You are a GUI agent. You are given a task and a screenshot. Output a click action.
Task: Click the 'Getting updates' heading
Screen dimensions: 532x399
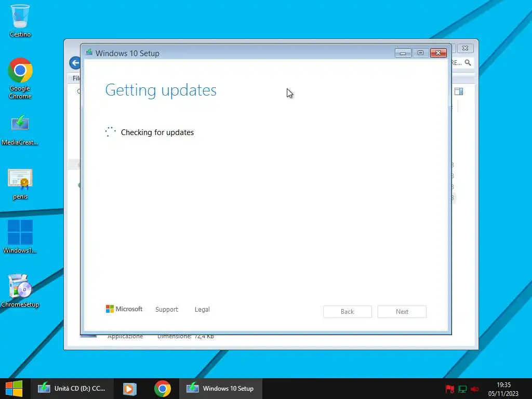click(x=161, y=90)
